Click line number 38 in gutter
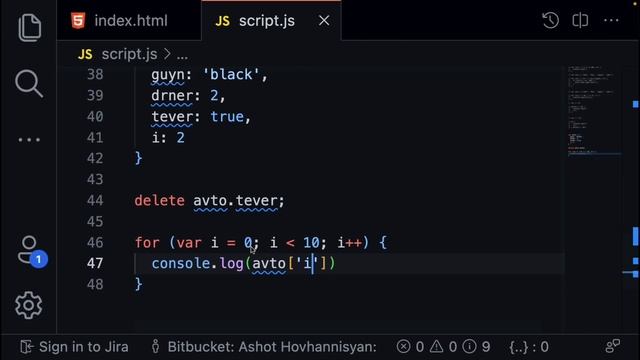Screen dimensions: 640x360 pos(95,74)
